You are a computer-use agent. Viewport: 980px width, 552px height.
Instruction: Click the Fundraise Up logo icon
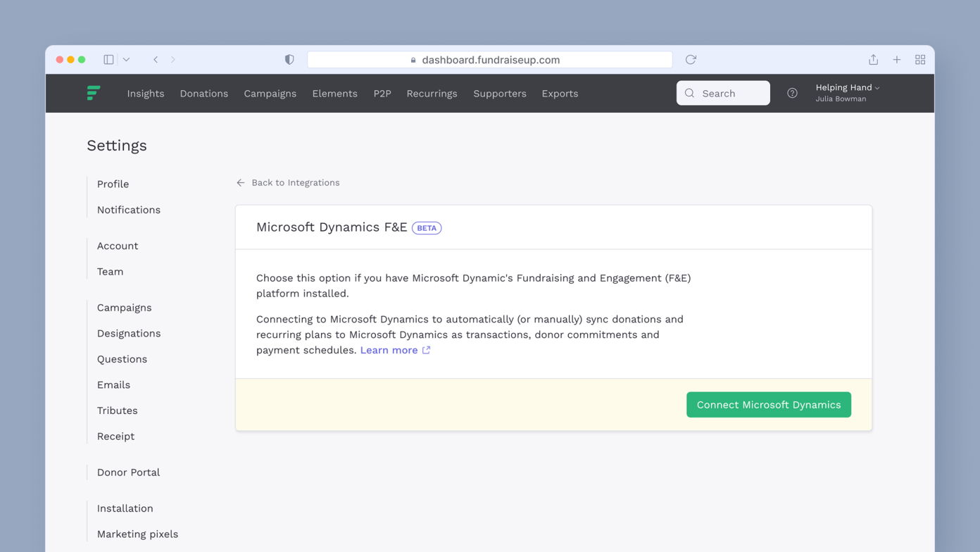coord(94,93)
